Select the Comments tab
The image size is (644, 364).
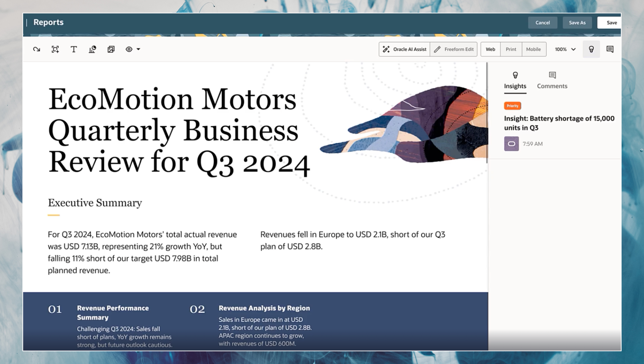(552, 81)
